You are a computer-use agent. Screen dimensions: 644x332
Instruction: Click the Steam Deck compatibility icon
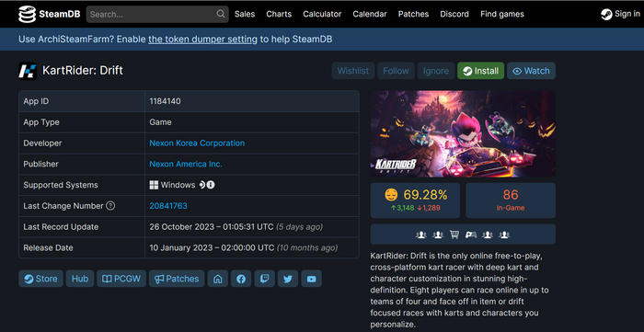201,185
